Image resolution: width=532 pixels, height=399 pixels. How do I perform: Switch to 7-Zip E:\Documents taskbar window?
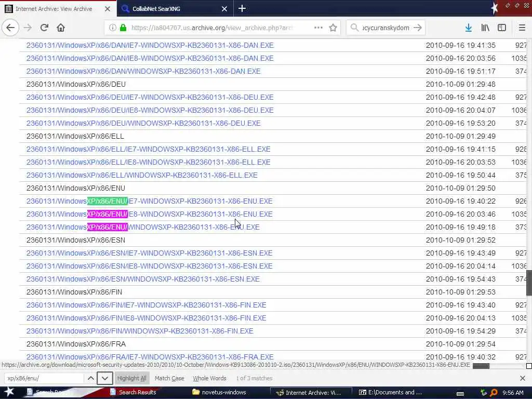pyautogui.click(x=391, y=392)
